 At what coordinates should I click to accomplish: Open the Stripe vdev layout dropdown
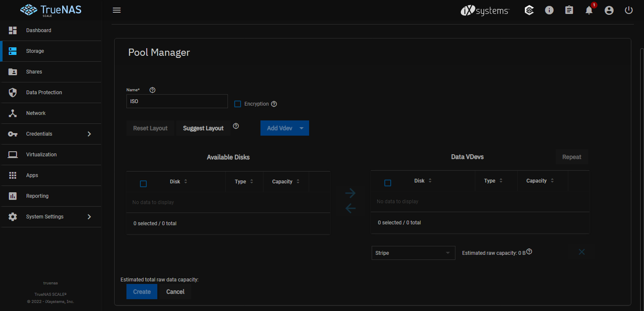coord(414,253)
